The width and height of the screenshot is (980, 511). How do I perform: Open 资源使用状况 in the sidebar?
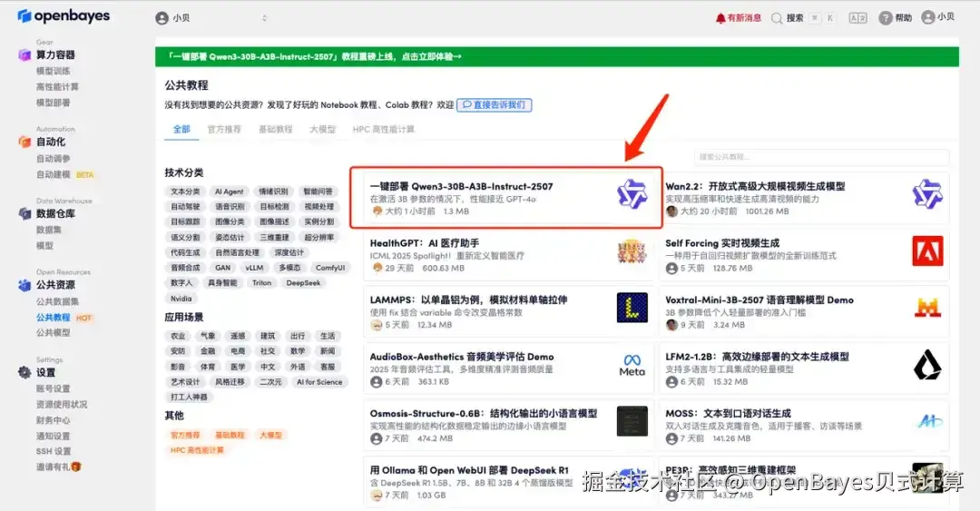coord(62,405)
